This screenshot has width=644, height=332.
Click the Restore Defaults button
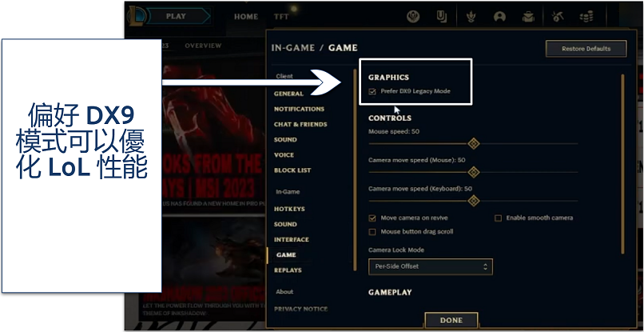586,49
